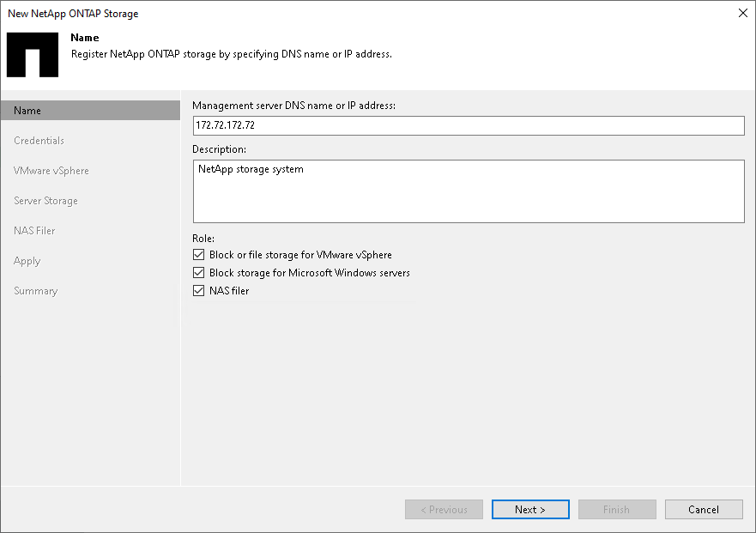The width and height of the screenshot is (756, 533).
Task: Jump to the Apply step
Action: pos(27,261)
